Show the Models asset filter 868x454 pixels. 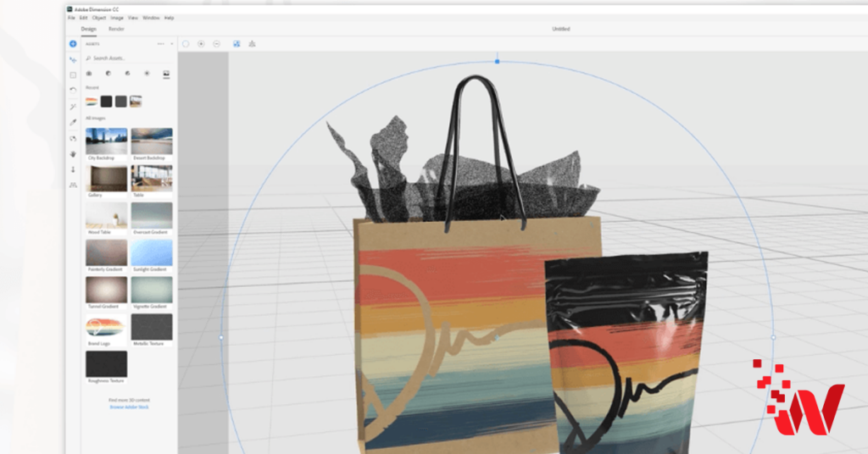click(x=89, y=74)
